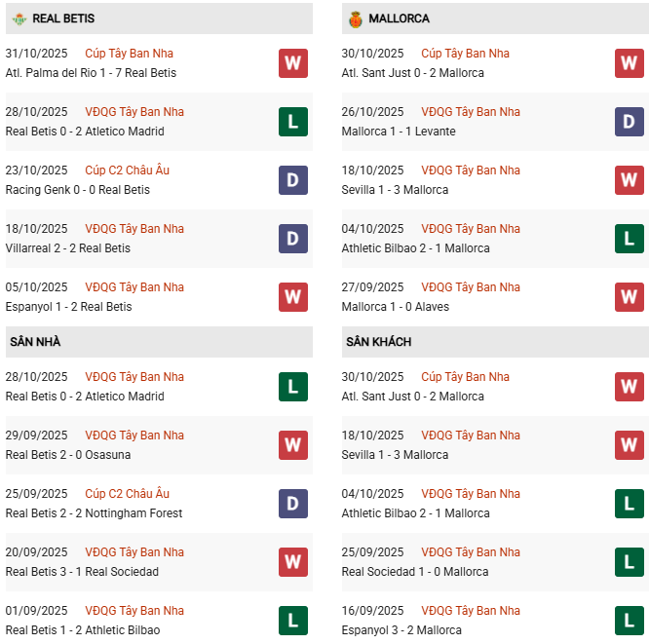This screenshot has width=649, height=644.
Task: Open the SÂN KHÁCH away section header
Action: pos(378,342)
